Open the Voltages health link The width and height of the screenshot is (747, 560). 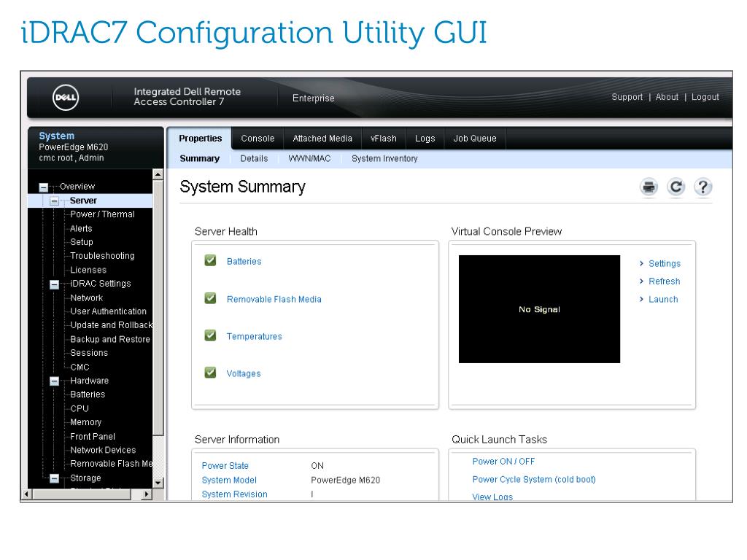pos(244,373)
